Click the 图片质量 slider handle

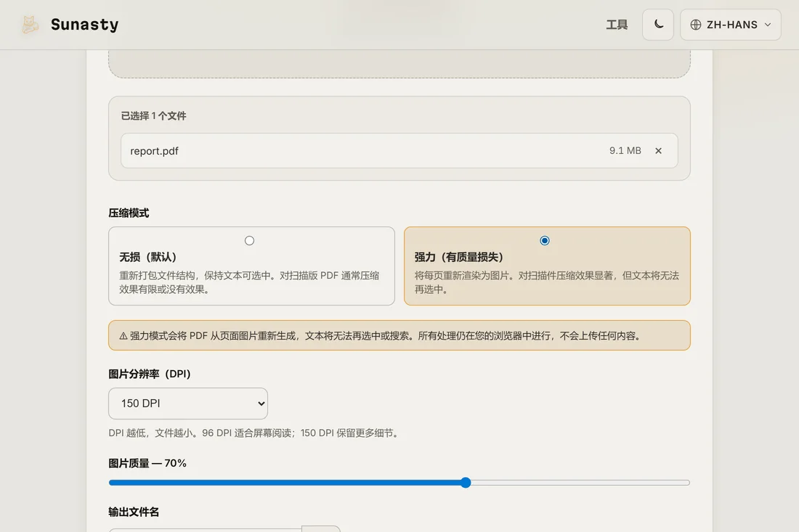[x=465, y=483]
